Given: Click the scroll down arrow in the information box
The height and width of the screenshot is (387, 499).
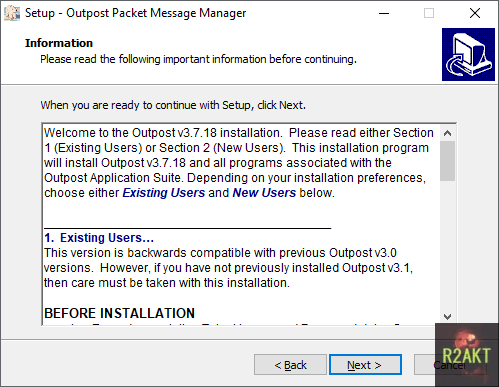Looking at the screenshot, I should 447,316.
